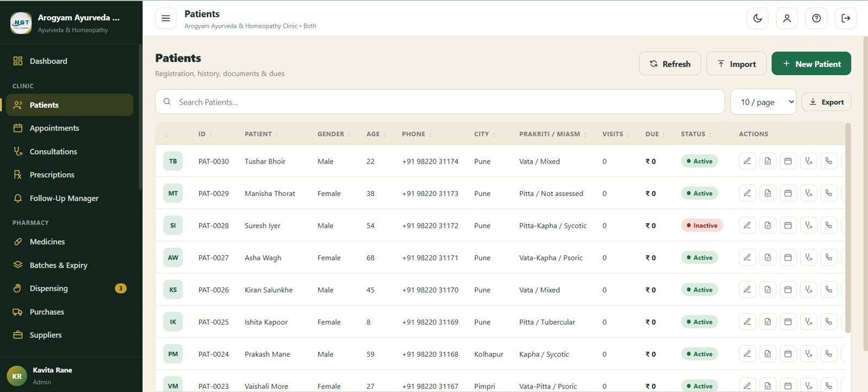Sort table by Phone column

coord(417,134)
